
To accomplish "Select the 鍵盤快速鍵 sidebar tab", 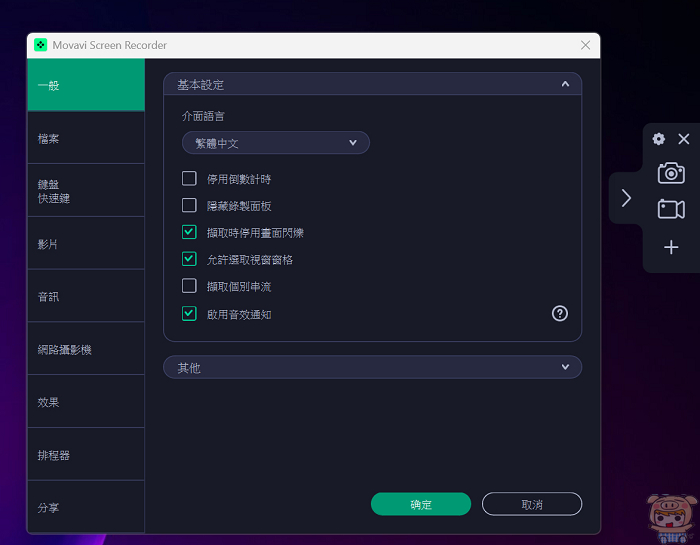I will pos(86,191).
